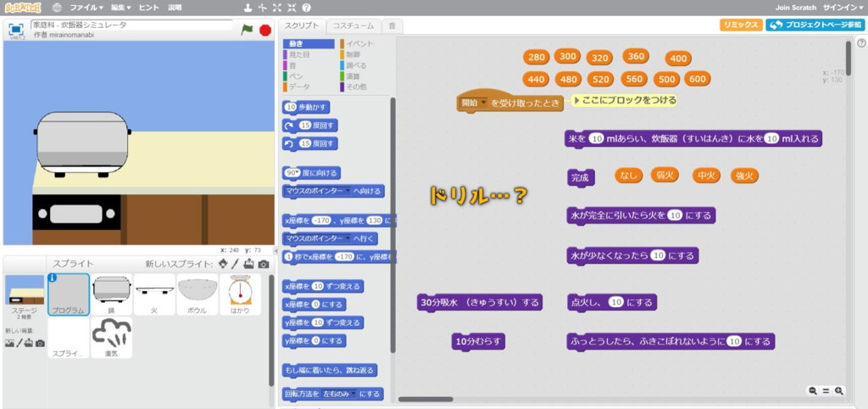
Task: Click the block help question mark icon
Action: tap(306, 8)
